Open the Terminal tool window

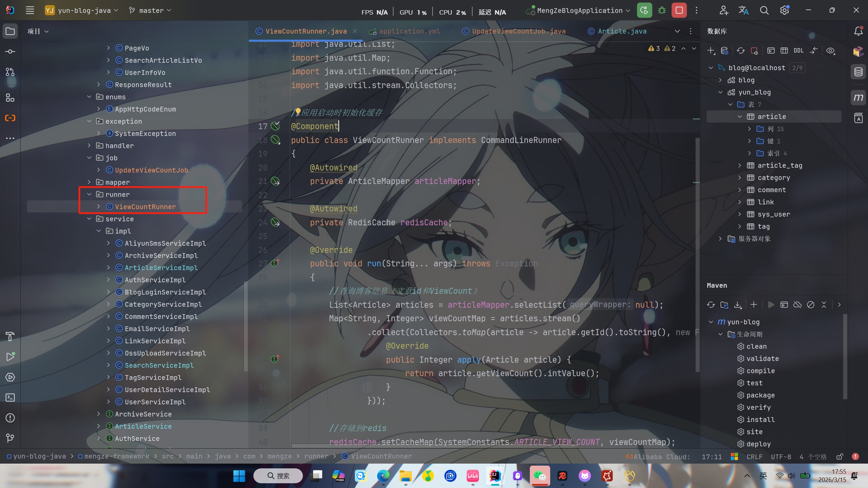[x=10, y=397]
